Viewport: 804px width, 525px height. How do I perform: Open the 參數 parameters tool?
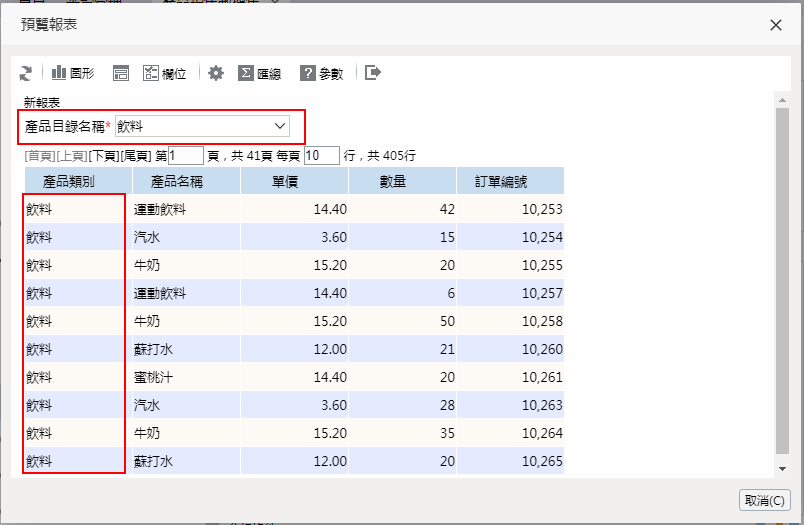point(322,73)
